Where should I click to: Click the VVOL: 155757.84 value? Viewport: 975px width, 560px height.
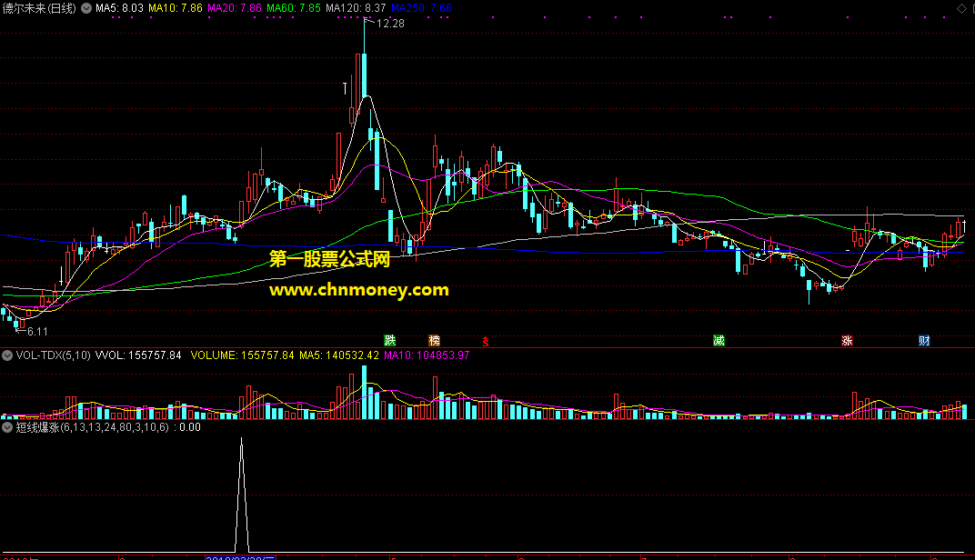(138, 355)
